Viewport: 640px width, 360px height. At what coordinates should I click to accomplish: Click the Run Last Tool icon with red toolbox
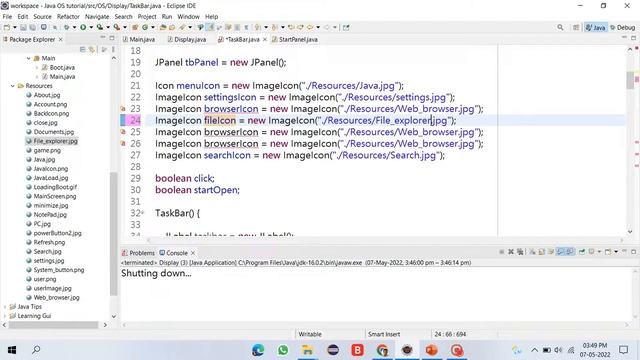click(117, 27)
